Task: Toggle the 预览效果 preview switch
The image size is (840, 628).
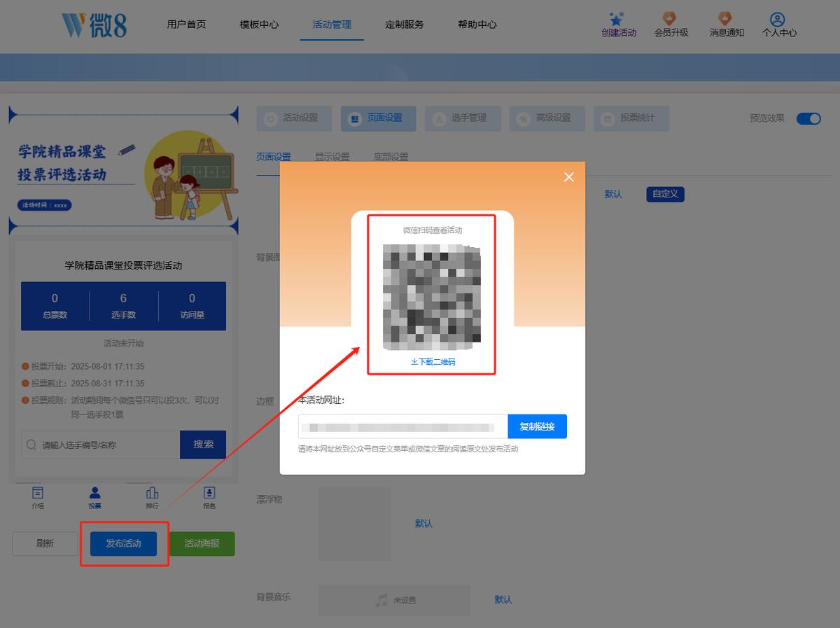Action: pyautogui.click(x=808, y=118)
